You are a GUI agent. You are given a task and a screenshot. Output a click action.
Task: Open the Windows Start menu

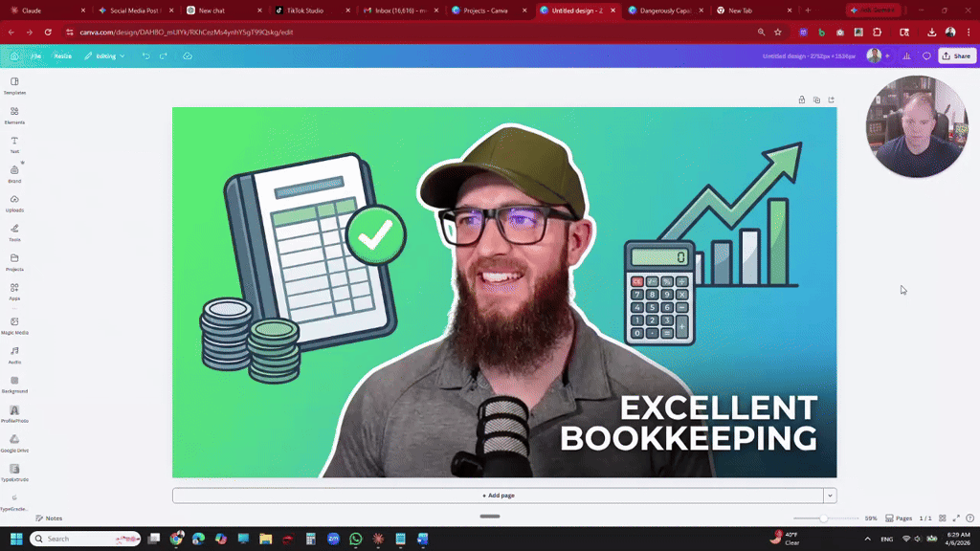(x=16, y=539)
